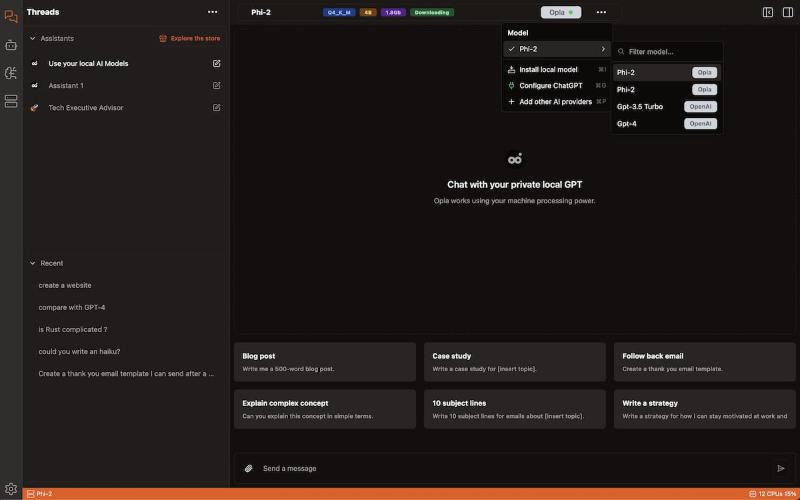Toggle the right sidebar panel visibility
The width and height of the screenshot is (800, 500).
(x=786, y=12)
